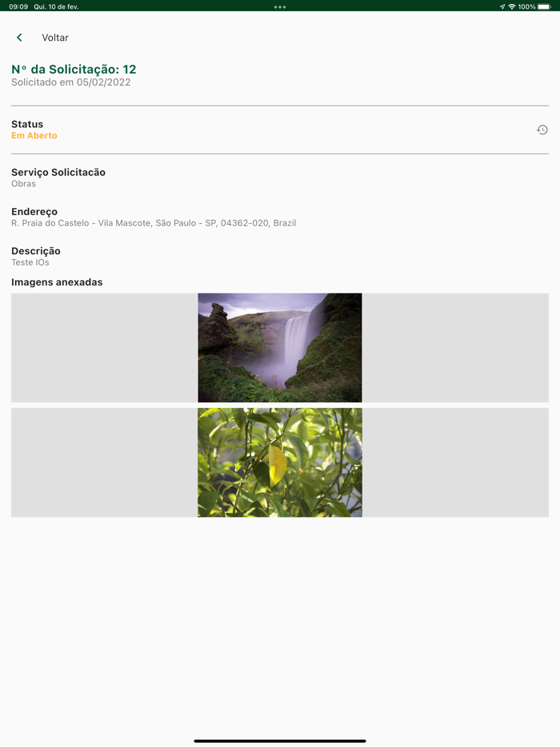Tap the Imagens anexadas section label

[x=57, y=282]
